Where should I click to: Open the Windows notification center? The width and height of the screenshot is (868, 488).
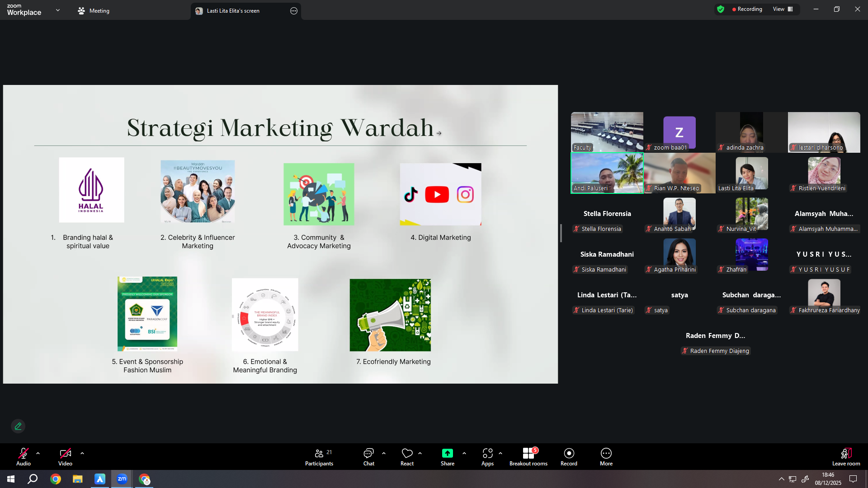(x=853, y=479)
